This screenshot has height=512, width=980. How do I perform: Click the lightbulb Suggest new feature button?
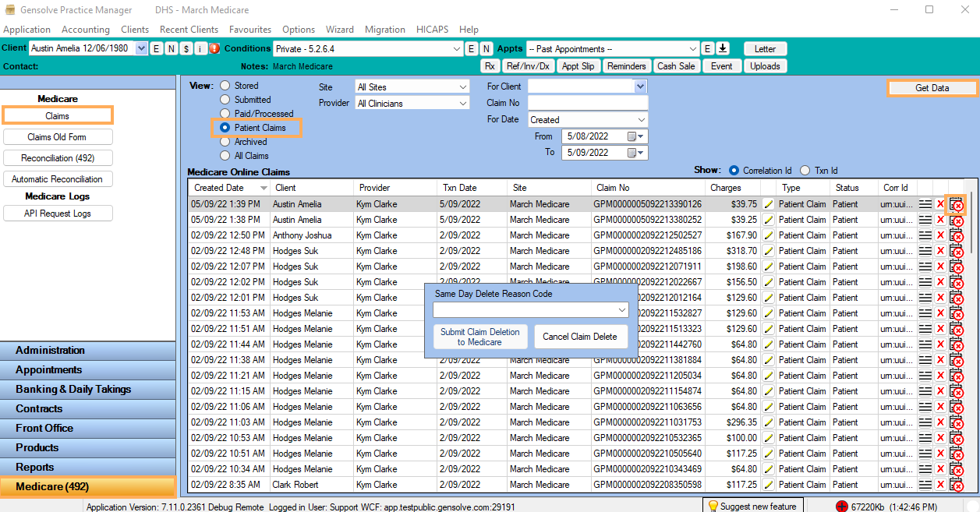[x=752, y=506]
